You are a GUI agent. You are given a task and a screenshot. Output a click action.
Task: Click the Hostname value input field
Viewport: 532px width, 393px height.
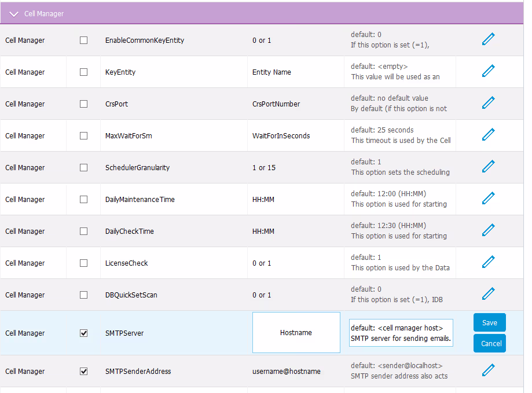coord(296,333)
